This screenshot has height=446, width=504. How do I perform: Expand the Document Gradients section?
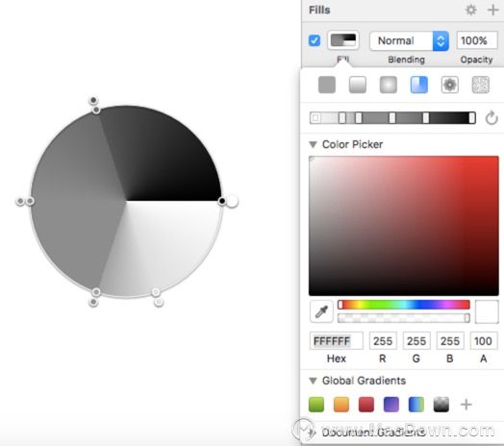coord(311,433)
